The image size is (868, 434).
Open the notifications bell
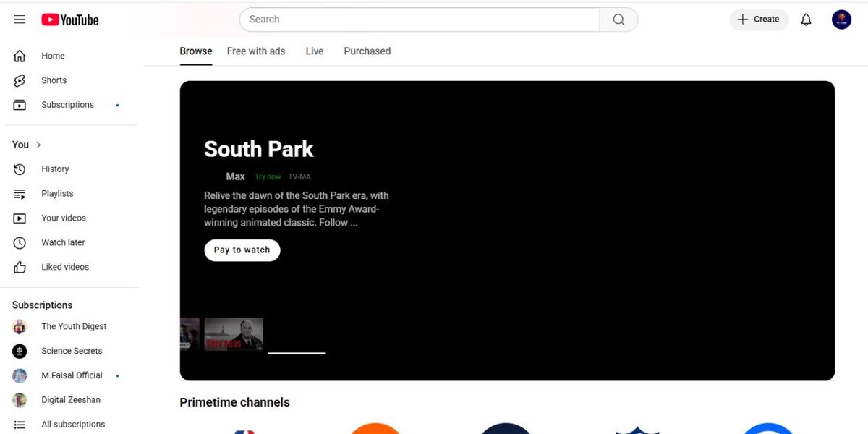point(806,20)
